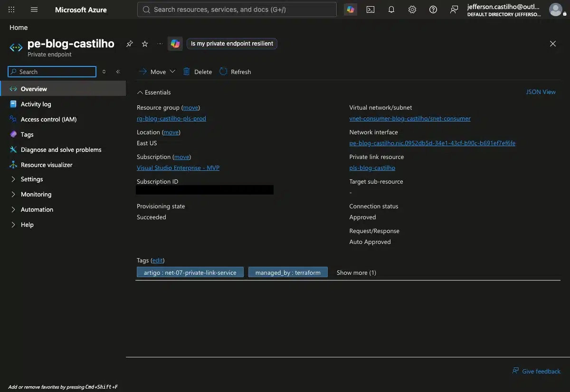Add pe-blog-castilho to favorites star

[145, 44]
